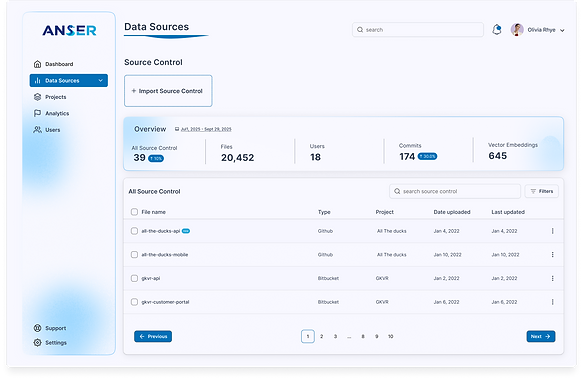This screenshot has height=380, width=583.
Task: Expand the Data Sources chevron
Action: pyautogui.click(x=100, y=80)
